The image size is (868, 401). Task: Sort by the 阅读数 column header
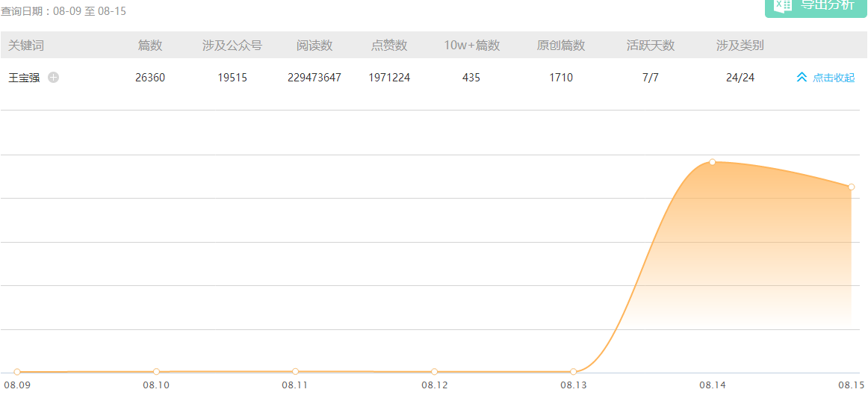tap(314, 46)
